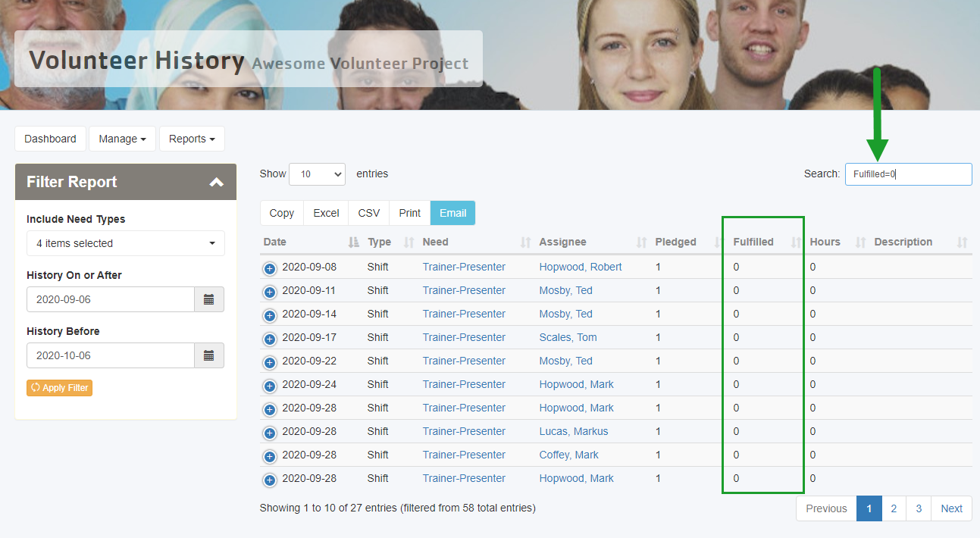Go to page 2 of results

pos(894,508)
